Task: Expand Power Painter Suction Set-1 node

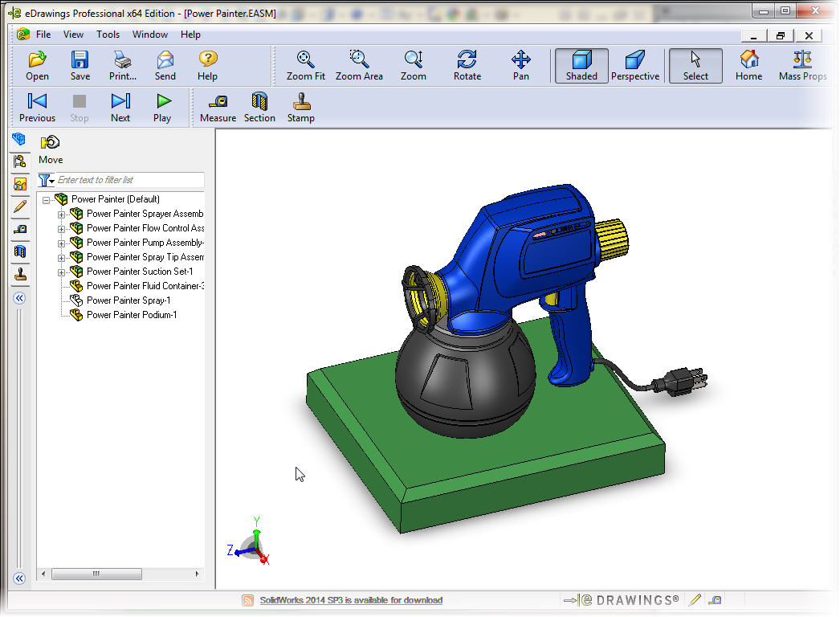Action: pos(62,272)
